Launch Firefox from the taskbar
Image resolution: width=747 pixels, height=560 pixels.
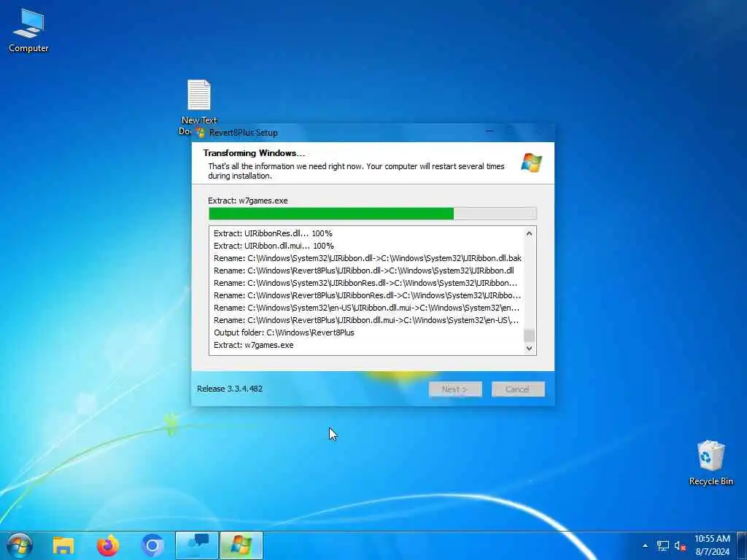click(x=108, y=545)
